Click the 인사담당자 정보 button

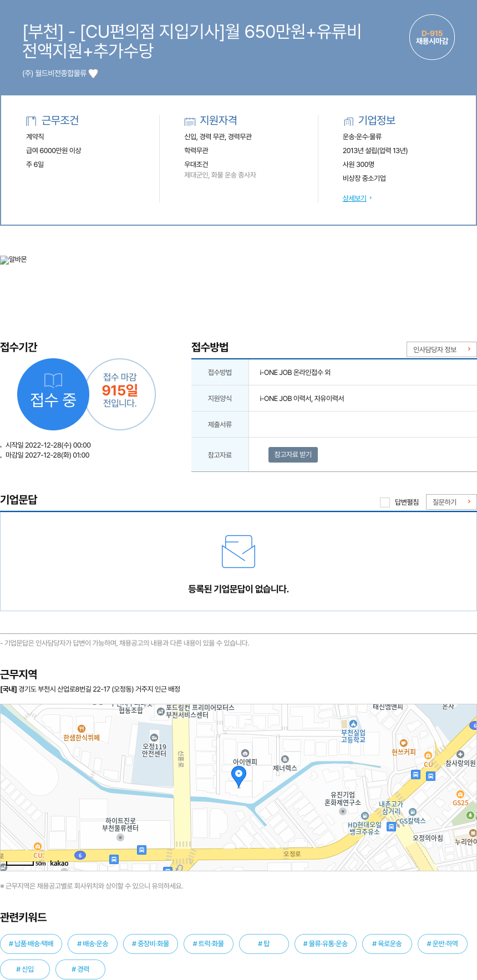[442, 349]
